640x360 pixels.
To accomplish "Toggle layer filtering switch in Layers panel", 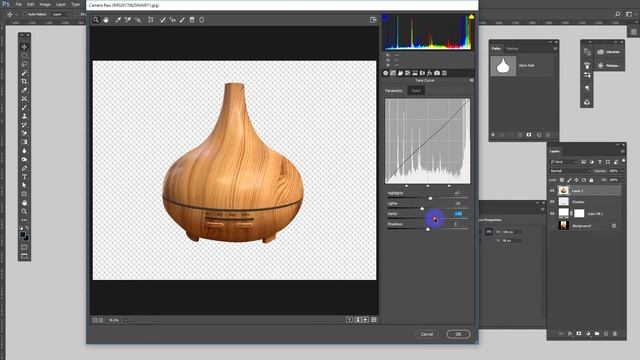I will (624, 162).
